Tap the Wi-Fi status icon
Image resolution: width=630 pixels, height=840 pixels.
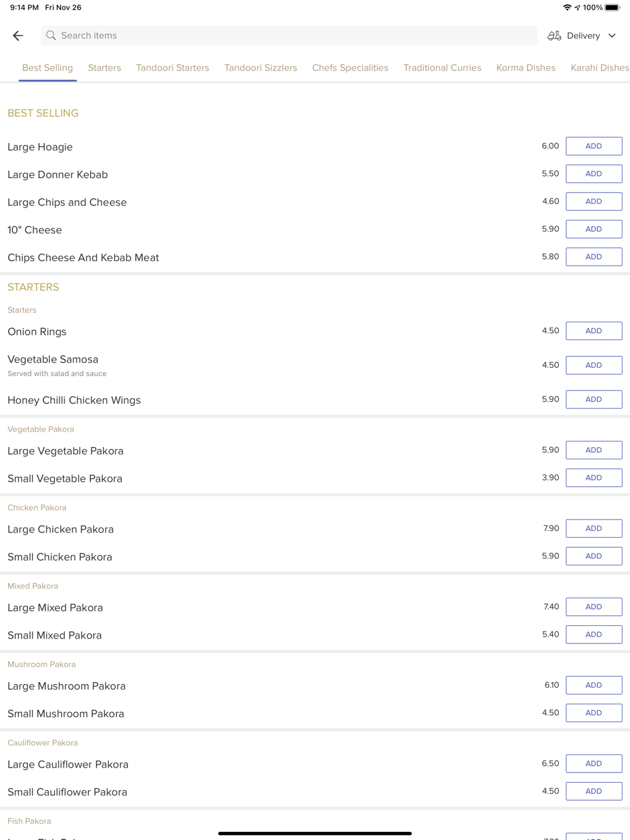567,8
